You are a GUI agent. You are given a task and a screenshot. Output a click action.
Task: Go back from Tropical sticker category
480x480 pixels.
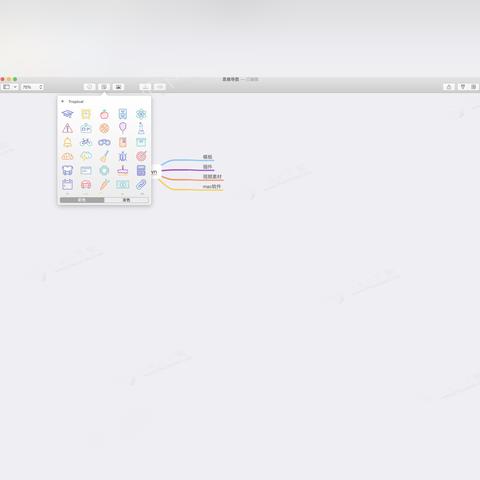pyautogui.click(x=62, y=101)
